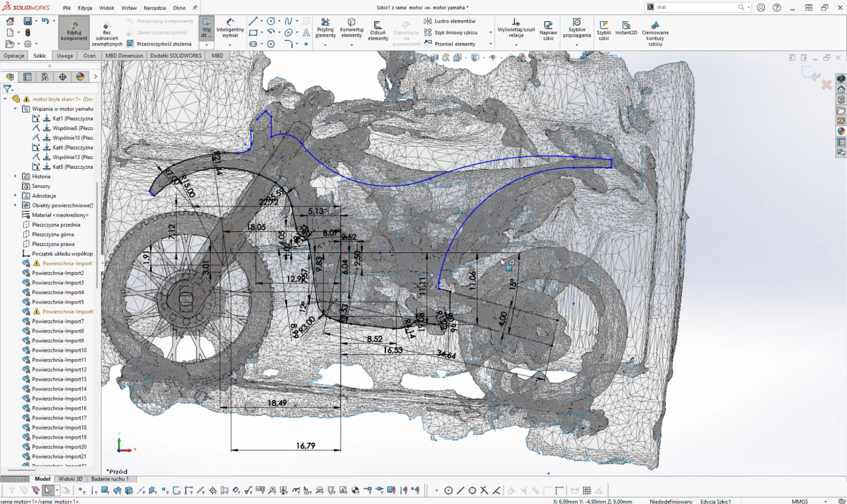Create a new document

pos(10,32)
